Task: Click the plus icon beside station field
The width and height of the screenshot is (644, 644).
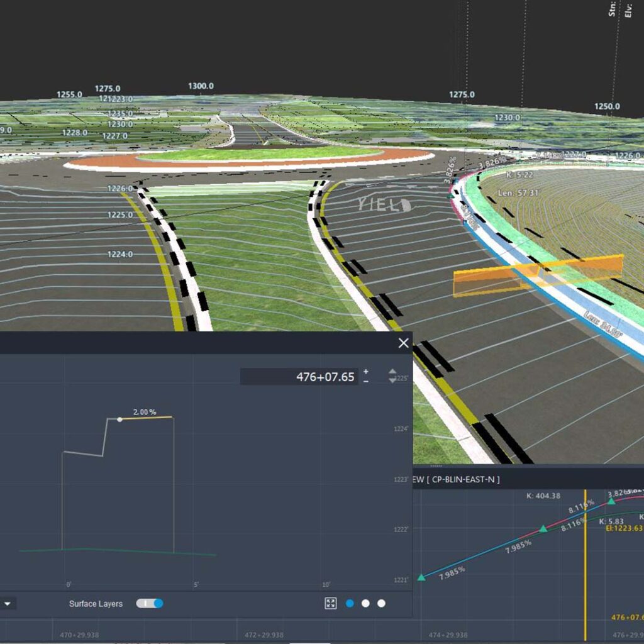Action: tap(366, 372)
